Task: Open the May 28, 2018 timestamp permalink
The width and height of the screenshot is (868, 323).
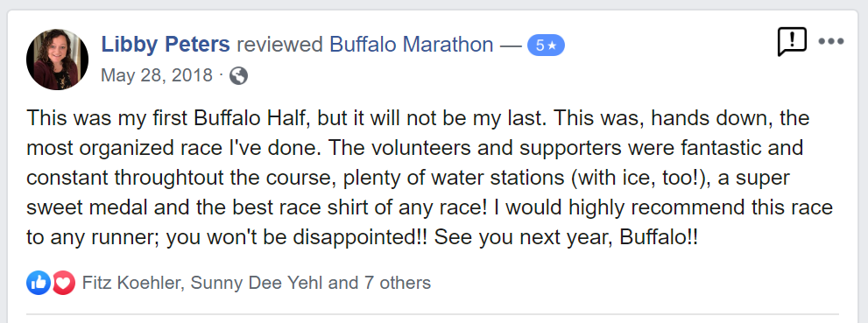Action: coord(157,75)
